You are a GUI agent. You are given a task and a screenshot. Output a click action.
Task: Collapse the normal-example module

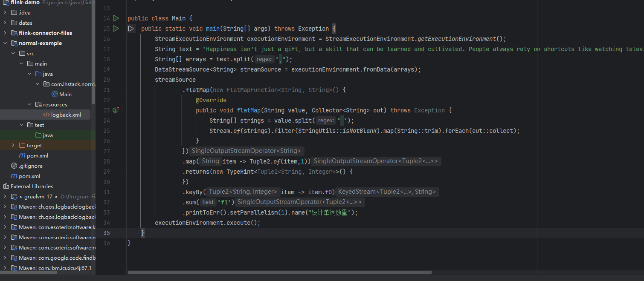5,43
